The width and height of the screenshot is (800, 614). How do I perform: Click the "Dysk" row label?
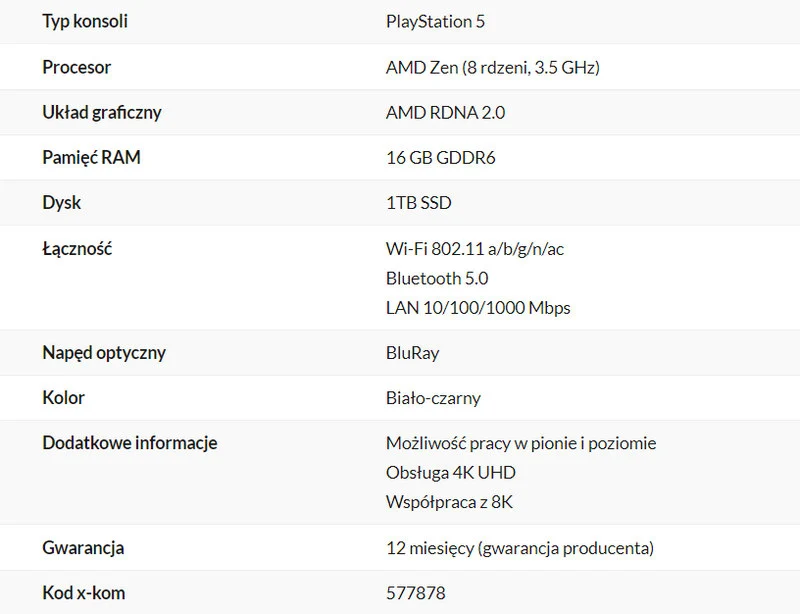pos(61,202)
